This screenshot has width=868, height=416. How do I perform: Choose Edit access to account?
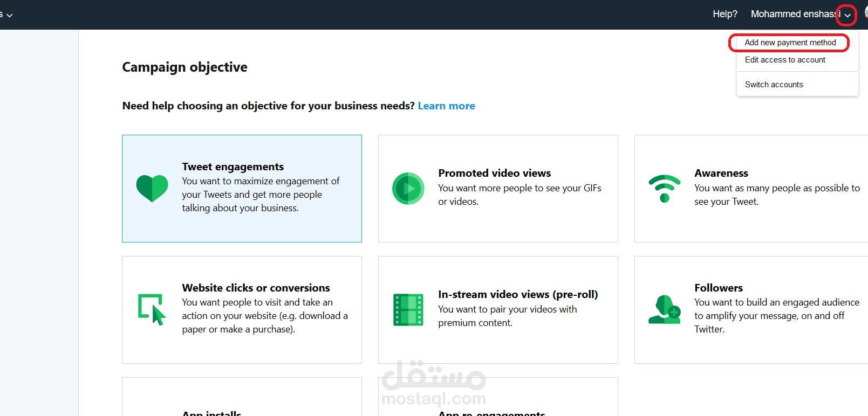click(785, 60)
